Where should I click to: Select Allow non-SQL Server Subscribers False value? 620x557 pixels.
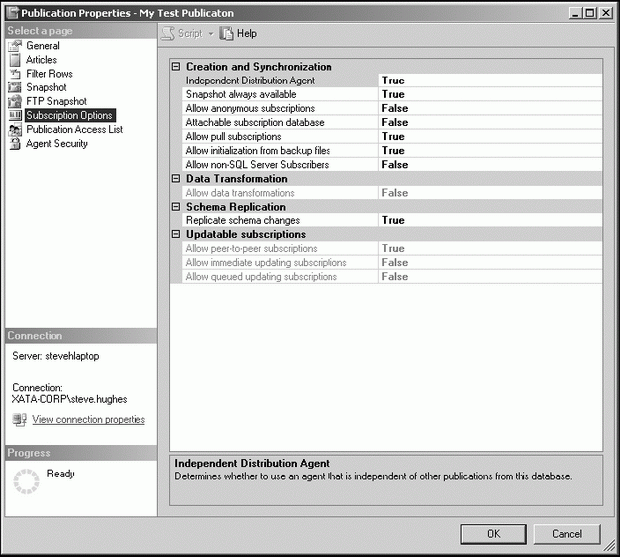[x=490, y=165]
